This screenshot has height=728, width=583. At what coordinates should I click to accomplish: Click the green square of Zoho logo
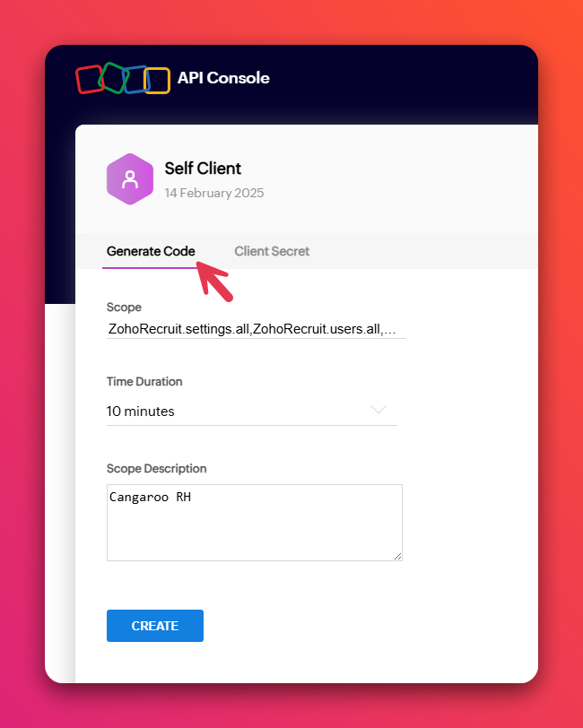pos(113,78)
